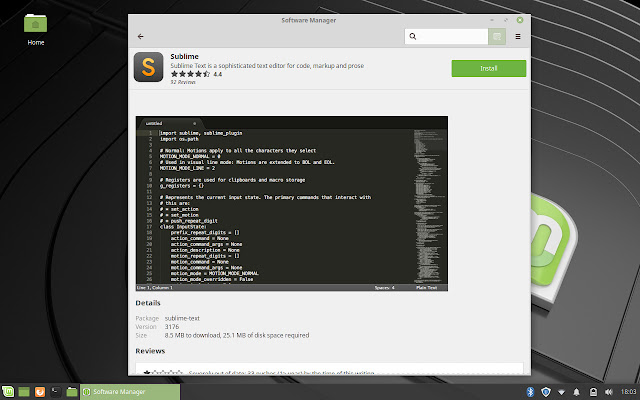Open volume control icon
The image size is (640, 400).
point(609,392)
